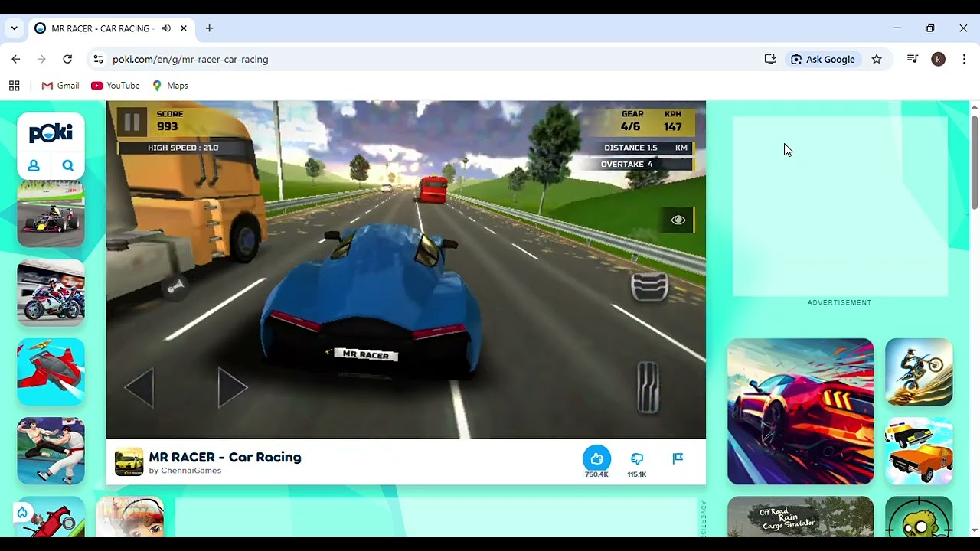Tap the accelerator pedal control

pyautogui.click(x=648, y=388)
